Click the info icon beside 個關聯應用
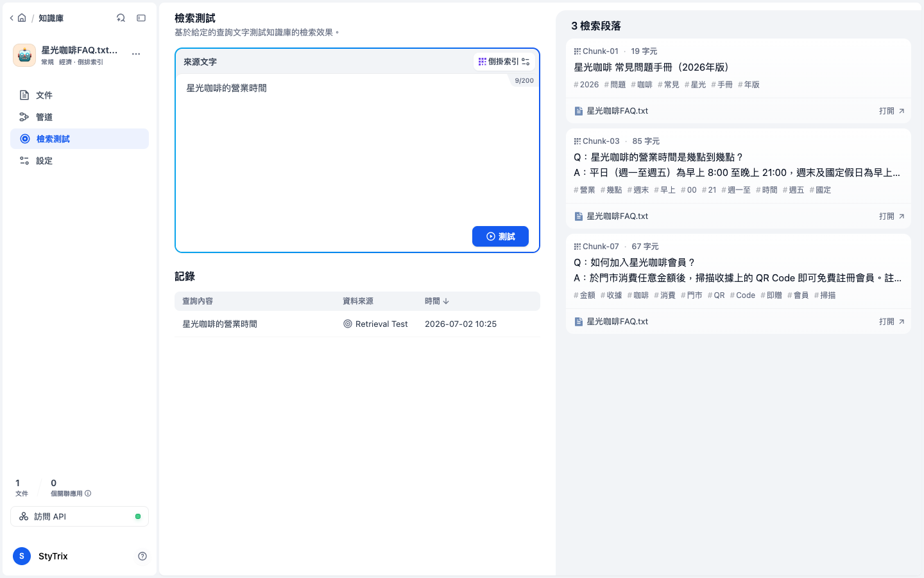The height and width of the screenshot is (578, 924). (88, 493)
